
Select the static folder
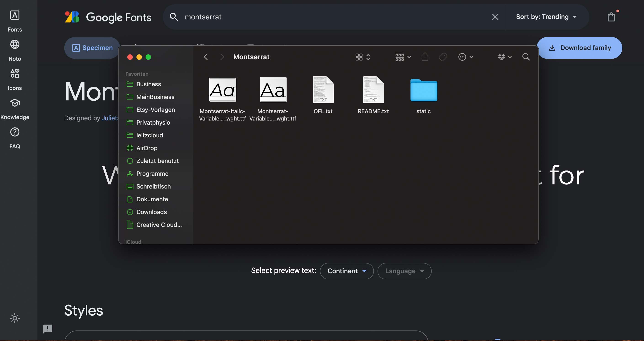[423, 96]
